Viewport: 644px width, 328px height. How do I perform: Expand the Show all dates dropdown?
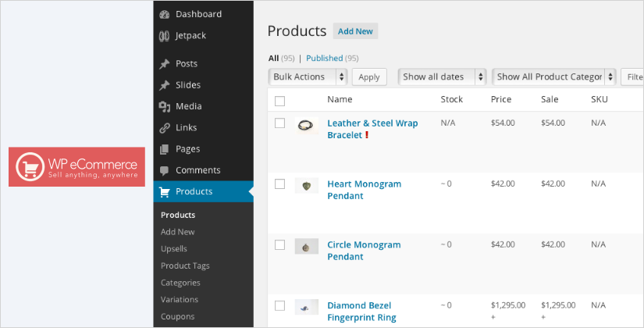[x=443, y=77]
